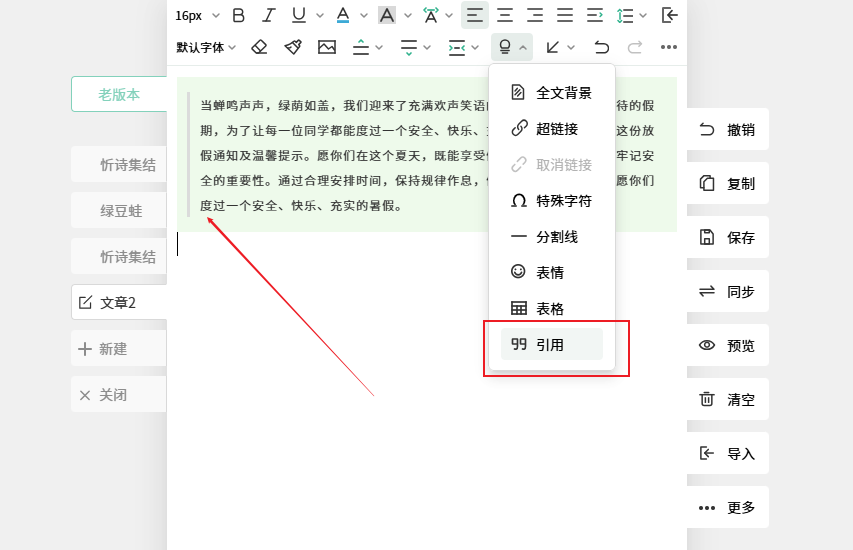Click the toolbar import icon
The image size is (853, 550).
point(670,15)
